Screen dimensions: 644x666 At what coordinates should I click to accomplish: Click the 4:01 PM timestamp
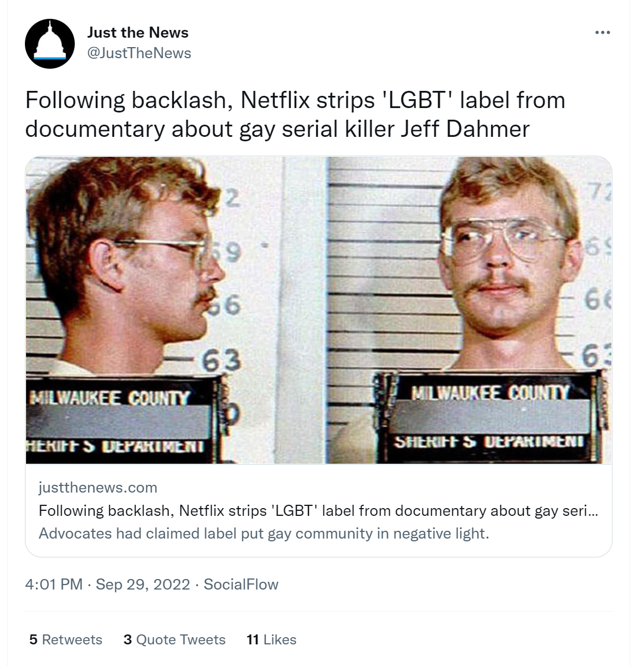54,585
